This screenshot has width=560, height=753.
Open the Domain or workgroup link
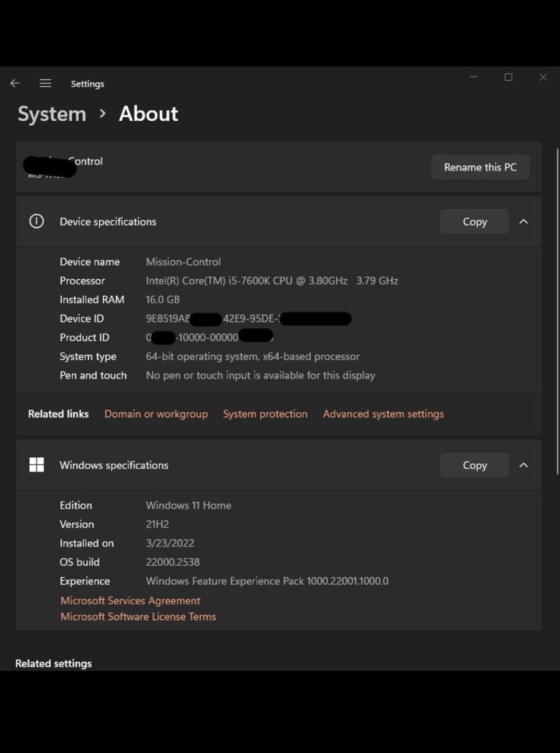[x=156, y=414]
